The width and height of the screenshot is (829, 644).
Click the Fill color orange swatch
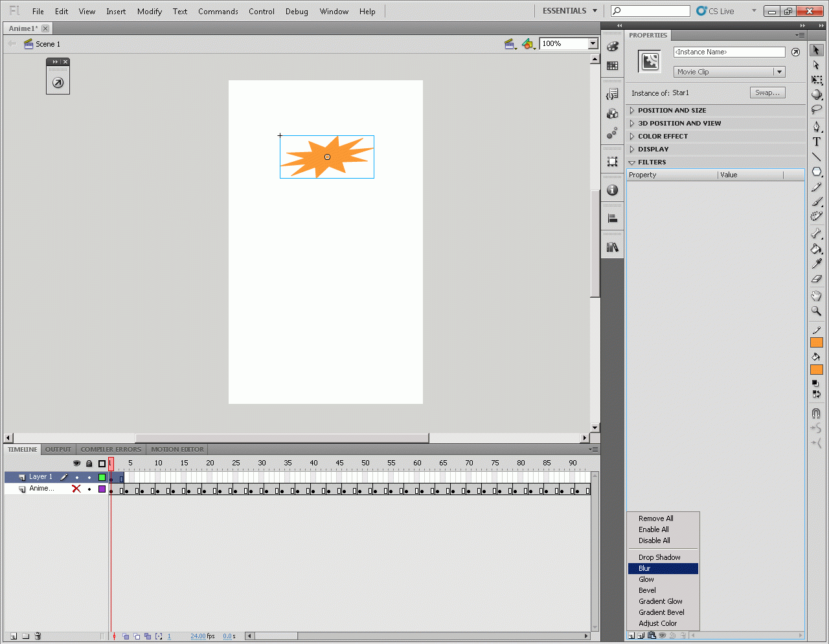click(x=816, y=370)
